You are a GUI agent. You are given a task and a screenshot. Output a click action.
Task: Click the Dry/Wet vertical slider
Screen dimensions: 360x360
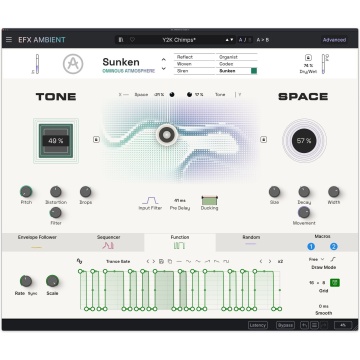323,64
